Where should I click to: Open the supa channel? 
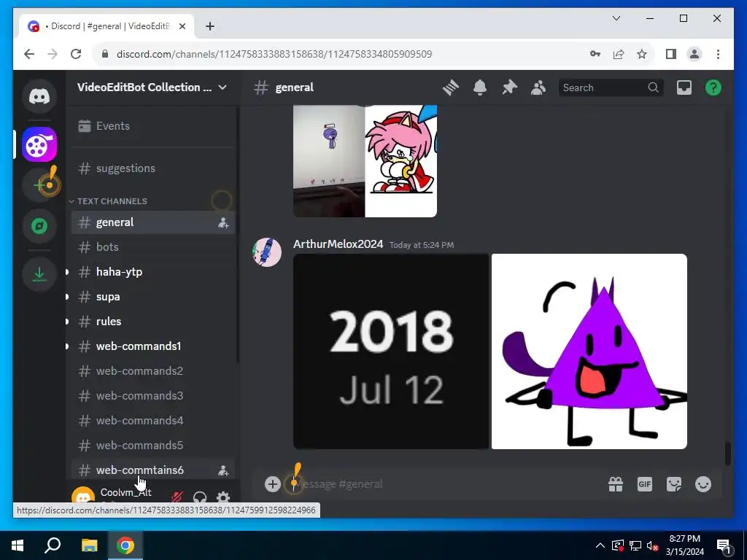[x=152, y=297]
